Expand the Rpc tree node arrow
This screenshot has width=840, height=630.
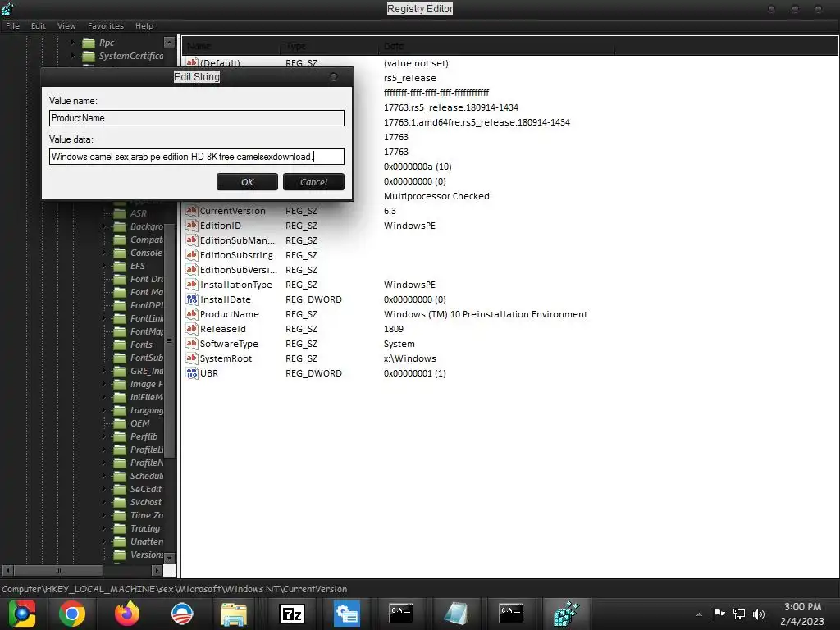73,43
